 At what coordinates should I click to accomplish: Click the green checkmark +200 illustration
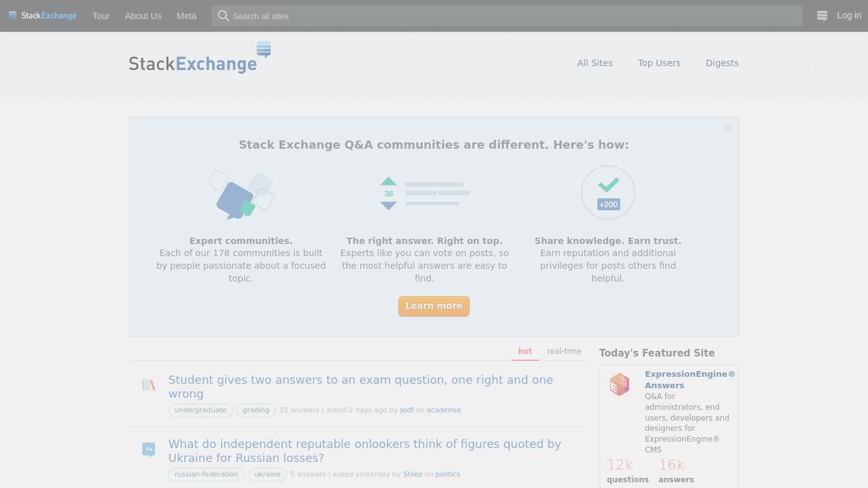[608, 193]
